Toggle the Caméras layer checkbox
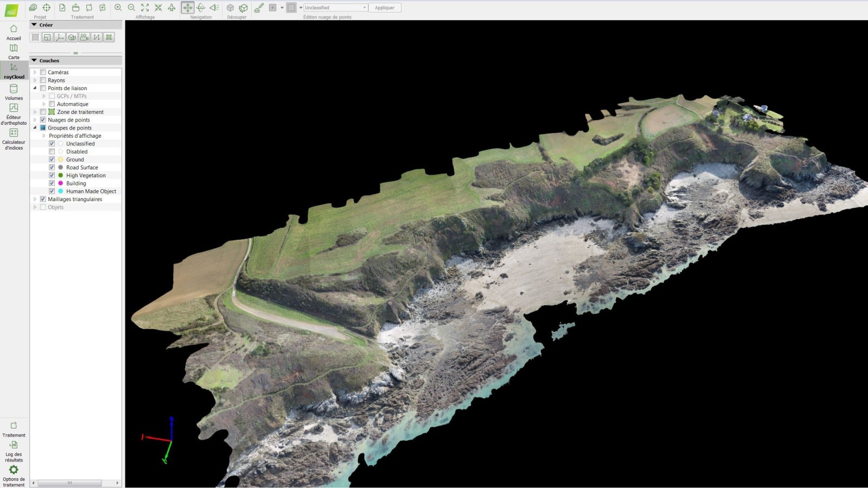The height and width of the screenshot is (488, 868). pos(42,72)
